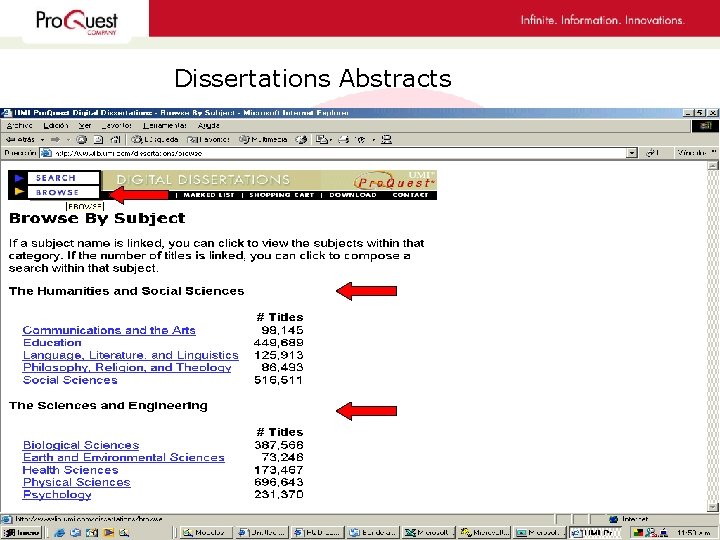Open the Edición menu

56,125
